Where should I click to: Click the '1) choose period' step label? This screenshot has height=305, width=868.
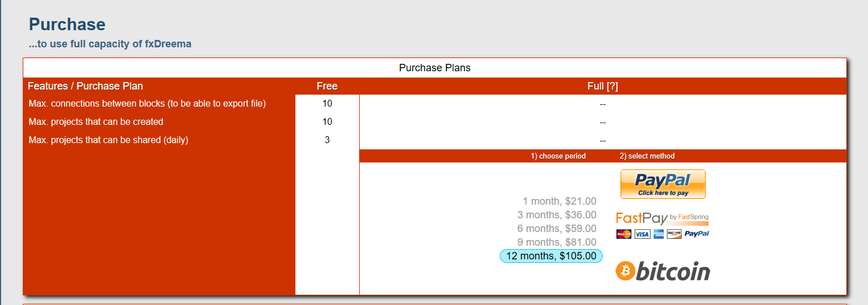coord(558,156)
